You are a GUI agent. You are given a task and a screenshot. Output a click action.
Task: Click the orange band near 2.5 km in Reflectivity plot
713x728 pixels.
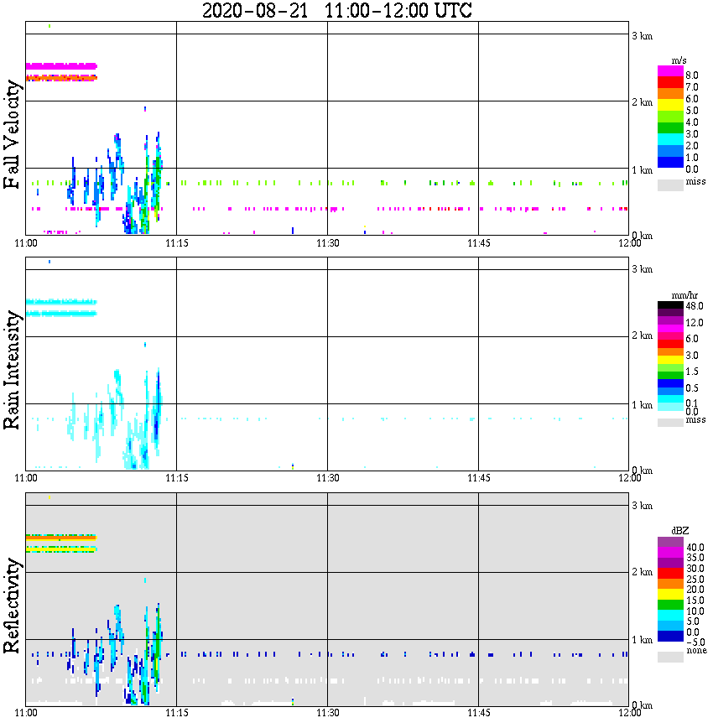point(61,538)
